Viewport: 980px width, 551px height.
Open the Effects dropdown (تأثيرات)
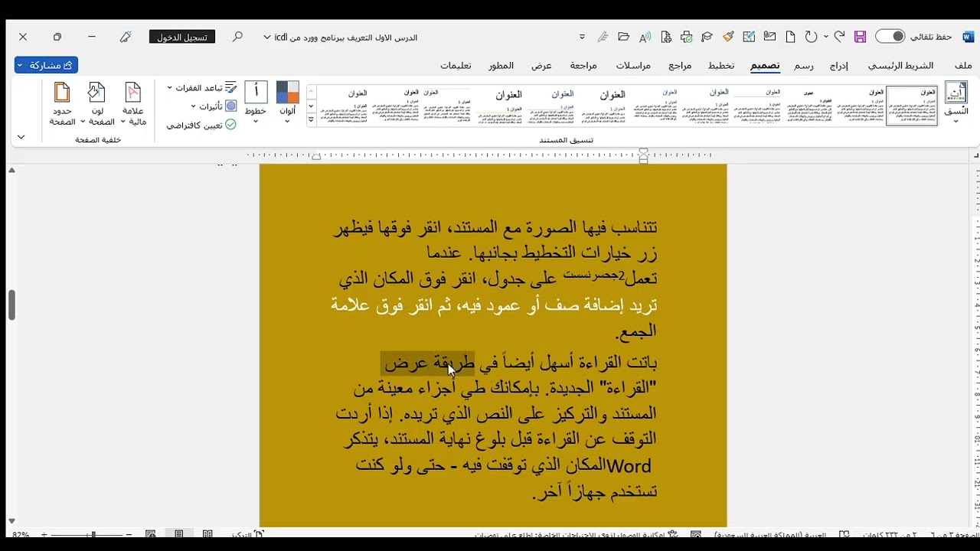tap(214, 106)
